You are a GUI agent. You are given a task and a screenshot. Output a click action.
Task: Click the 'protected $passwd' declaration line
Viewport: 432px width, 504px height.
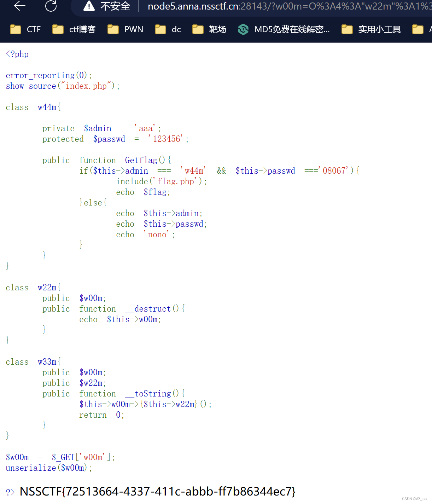[x=115, y=139]
